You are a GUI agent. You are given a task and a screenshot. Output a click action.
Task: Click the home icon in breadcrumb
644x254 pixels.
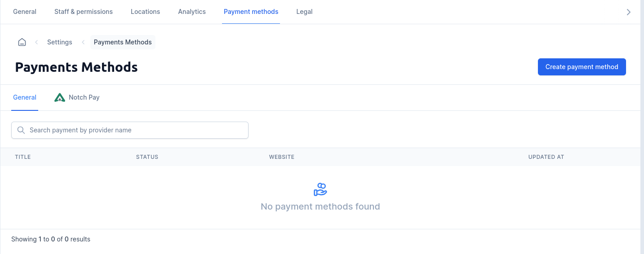pyautogui.click(x=22, y=42)
